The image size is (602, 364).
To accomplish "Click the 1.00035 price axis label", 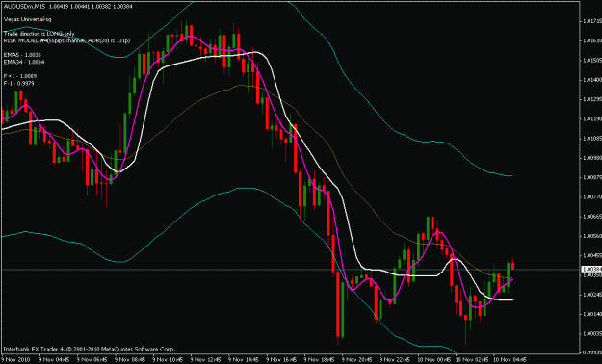I will point(591,333).
